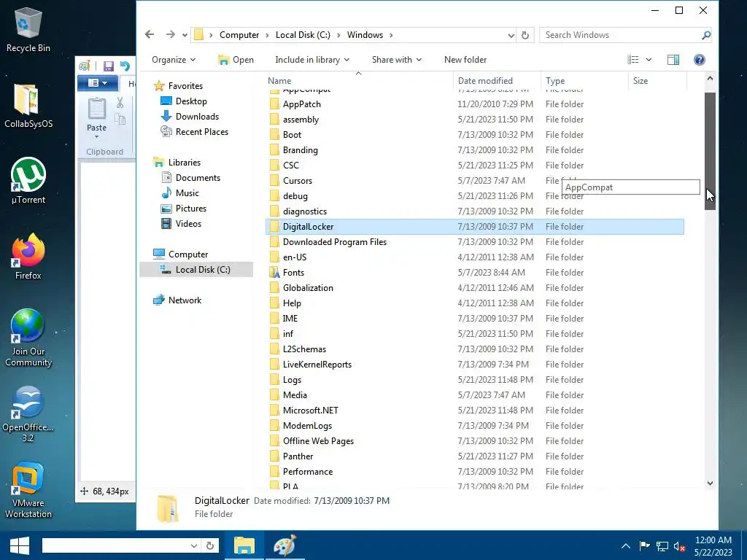The image size is (747, 560).
Task: Click the search magnifier icon
Action: [706, 35]
